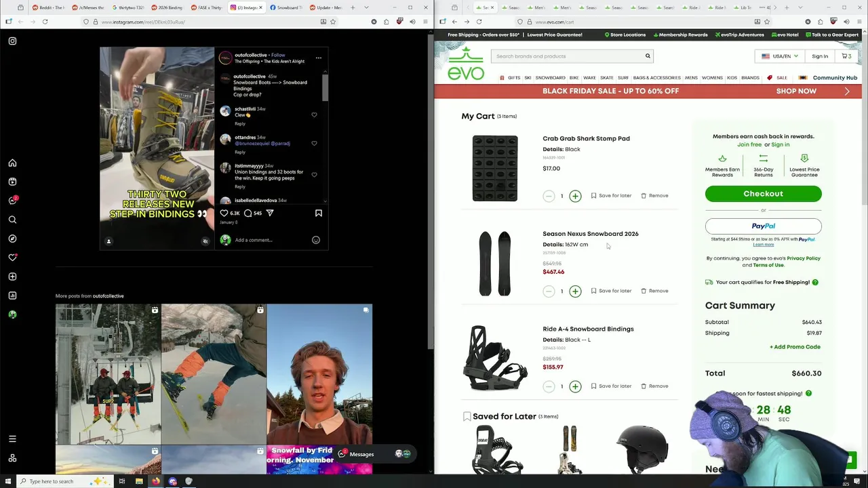Image resolution: width=868 pixels, height=488 pixels.
Task: Open Instagram search icon in sidebar
Action: click(12, 220)
